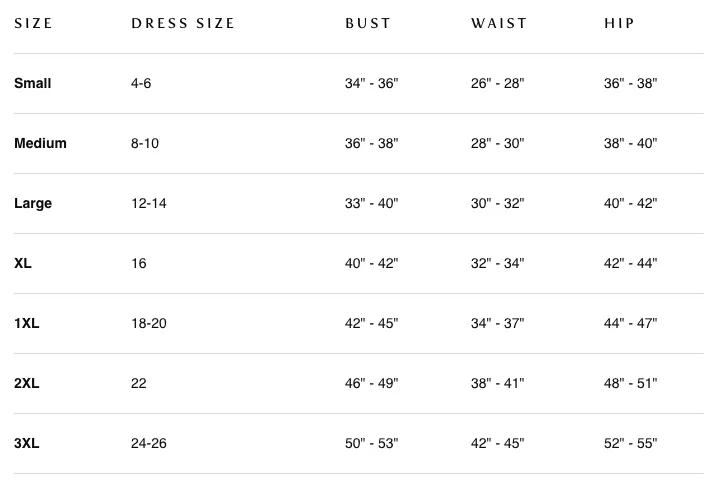Screen dimensions: 713x488
Task: Click the 3XL hip measurement 52" - 55"
Action: pos(630,443)
